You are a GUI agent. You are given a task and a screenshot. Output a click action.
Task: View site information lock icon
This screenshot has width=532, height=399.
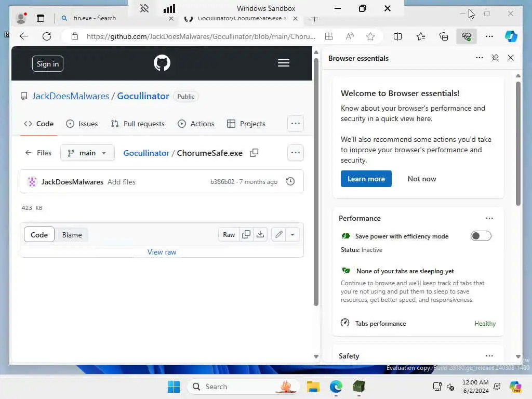coord(75,36)
